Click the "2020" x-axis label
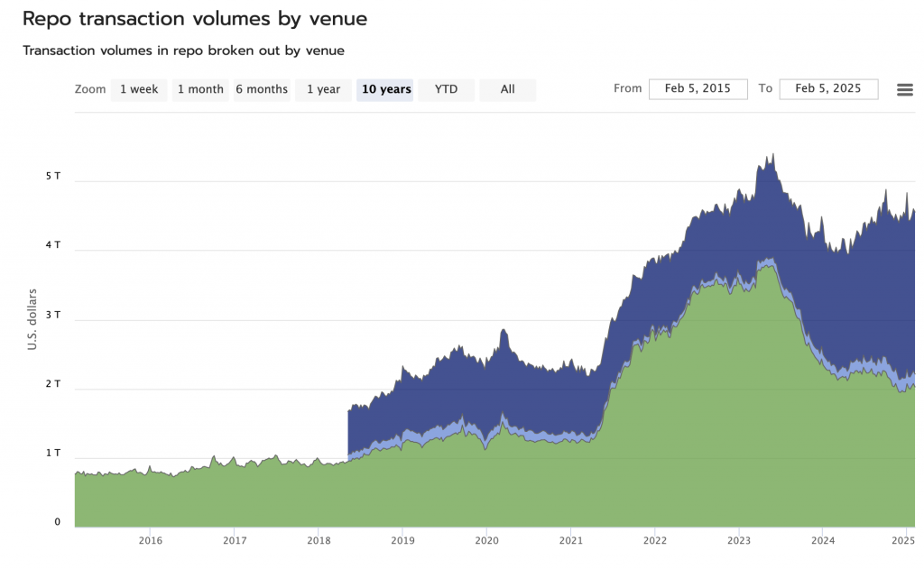 487,540
